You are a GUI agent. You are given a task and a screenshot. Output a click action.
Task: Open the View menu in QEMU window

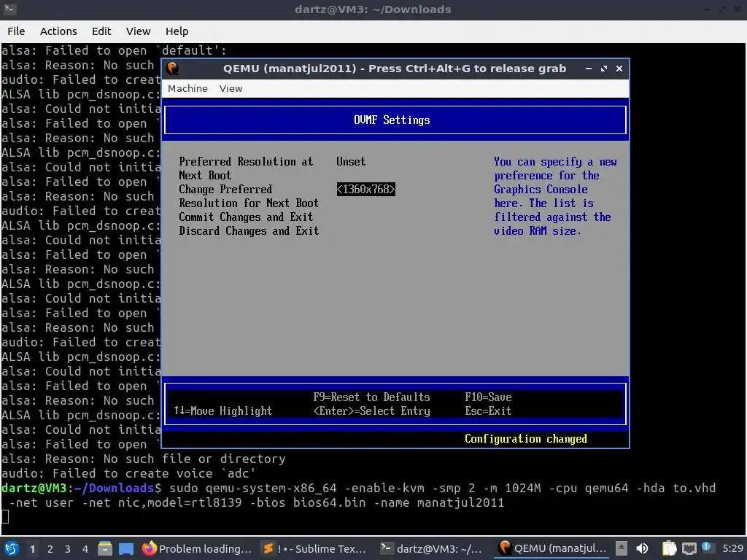coord(231,88)
